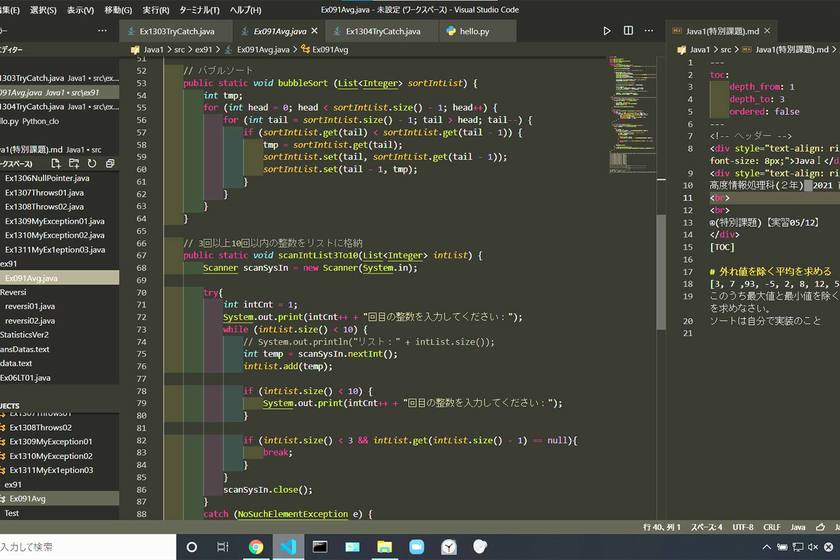Click the New Folder icon in explorer

76,163
